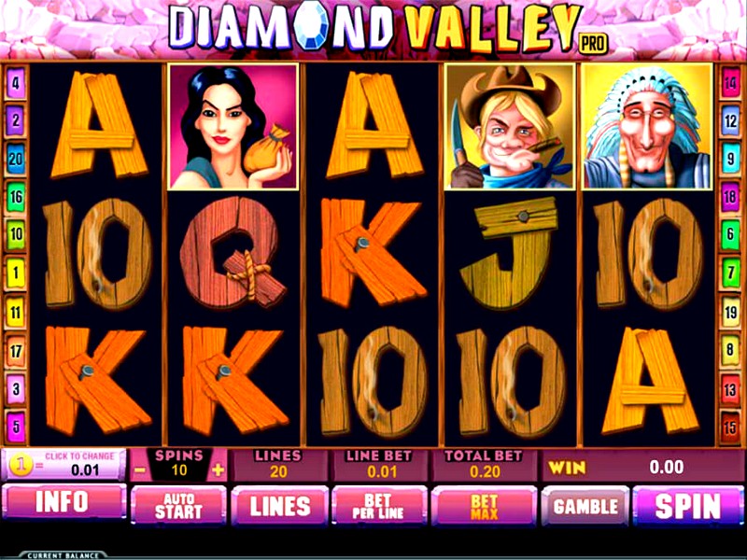
Task: Click the gold coin value icon
Action: coord(20,467)
